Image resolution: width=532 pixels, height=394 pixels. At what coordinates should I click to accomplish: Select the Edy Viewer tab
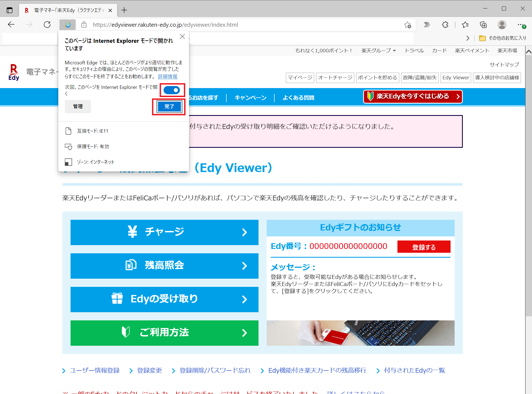[456, 78]
